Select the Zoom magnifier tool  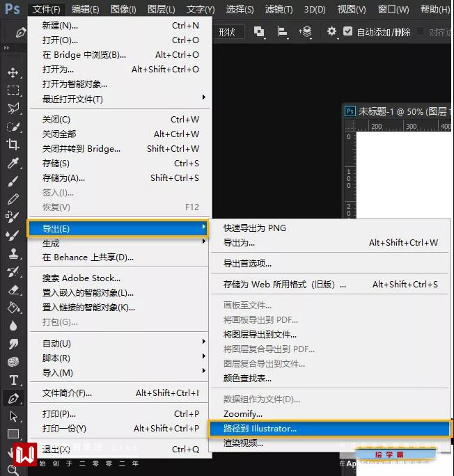pos(13,470)
